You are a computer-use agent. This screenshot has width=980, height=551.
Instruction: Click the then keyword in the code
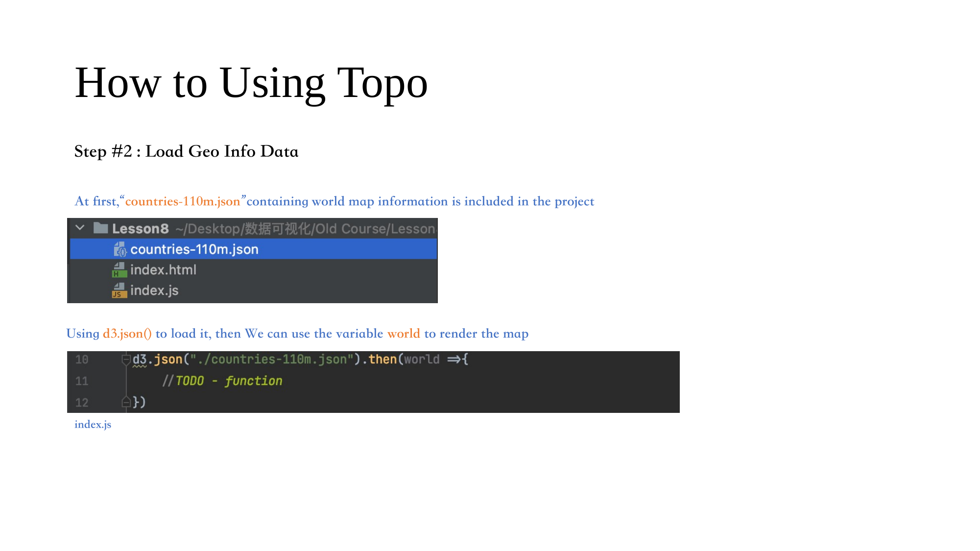tap(382, 359)
